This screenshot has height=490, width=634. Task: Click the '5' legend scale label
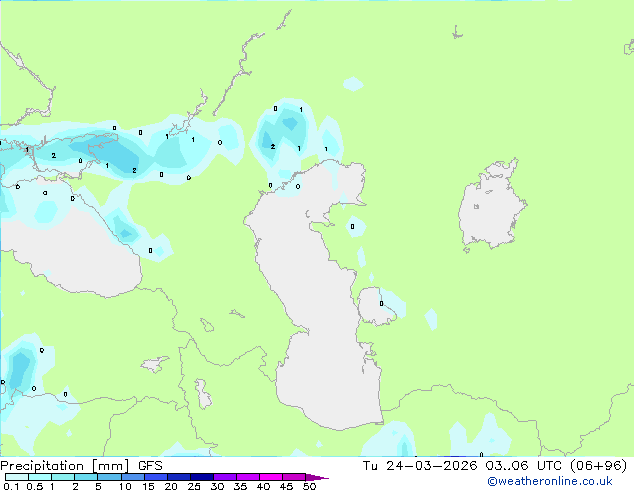tap(98, 486)
